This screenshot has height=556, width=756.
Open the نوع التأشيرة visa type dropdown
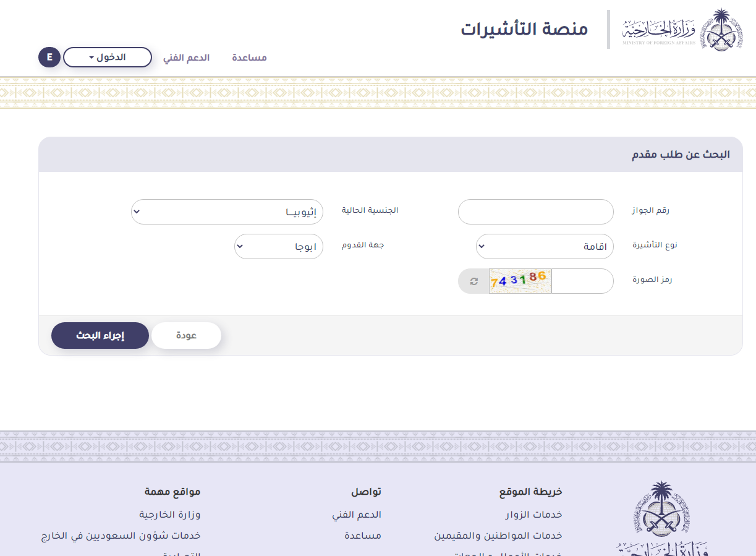[544, 246]
